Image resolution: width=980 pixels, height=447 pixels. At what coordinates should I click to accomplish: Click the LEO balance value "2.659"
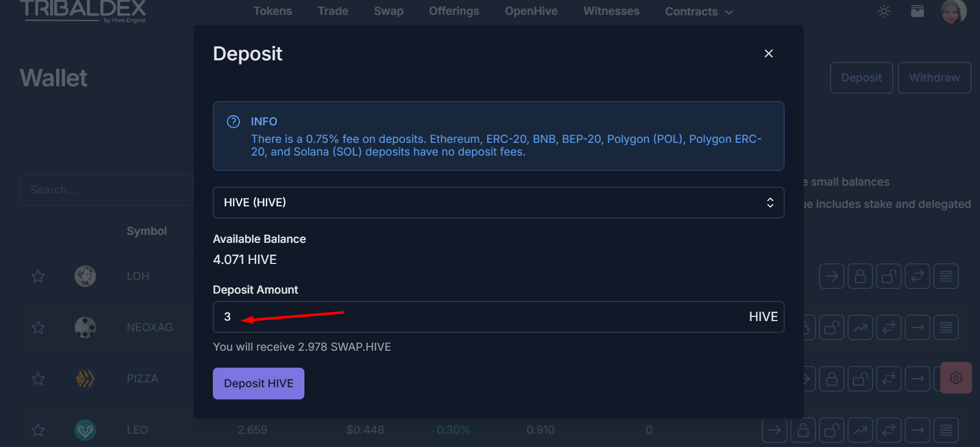pyautogui.click(x=253, y=430)
